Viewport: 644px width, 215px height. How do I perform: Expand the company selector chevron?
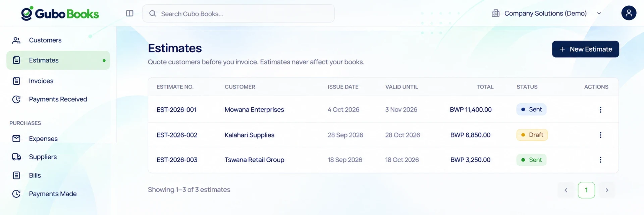click(599, 13)
